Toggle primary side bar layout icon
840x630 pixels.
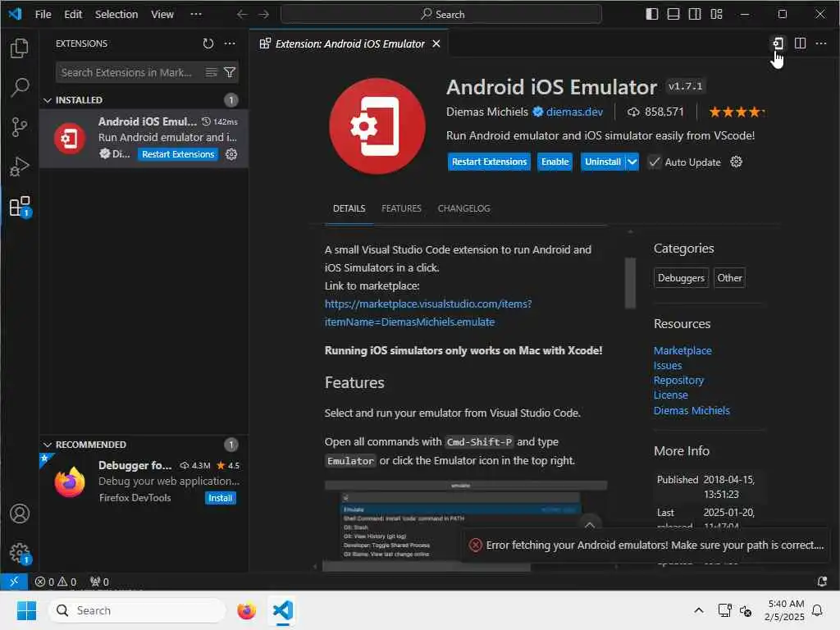tap(652, 14)
